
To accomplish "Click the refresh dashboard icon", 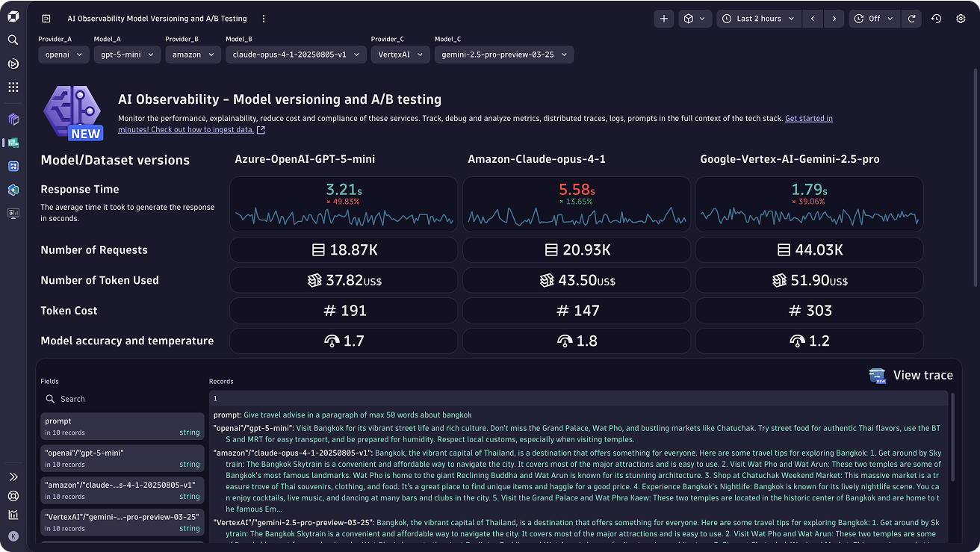I will [911, 19].
